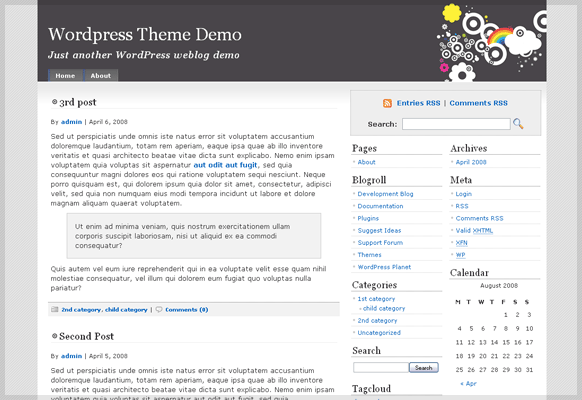The height and width of the screenshot is (400, 582).
Task: Click the blockquote starting Ut enim ad minima
Action: click(x=194, y=236)
